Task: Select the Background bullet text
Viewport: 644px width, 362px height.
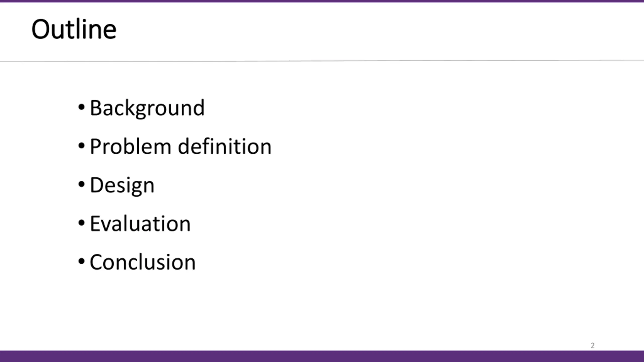Action: coord(147,108)
